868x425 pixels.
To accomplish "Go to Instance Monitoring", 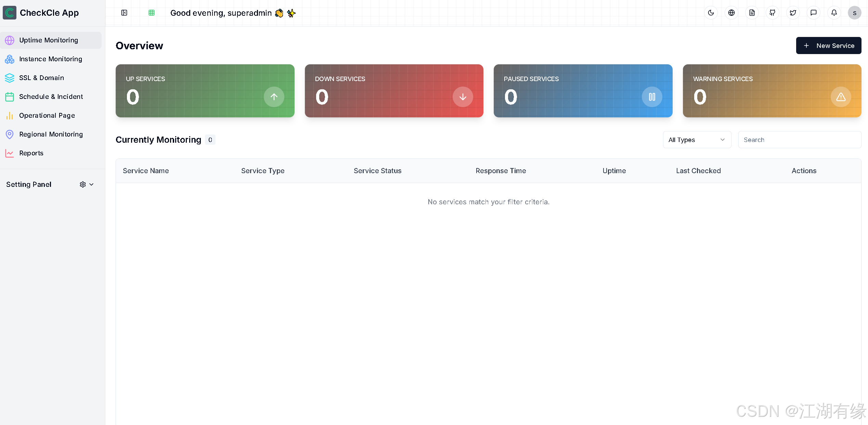I will coord(51,59).
